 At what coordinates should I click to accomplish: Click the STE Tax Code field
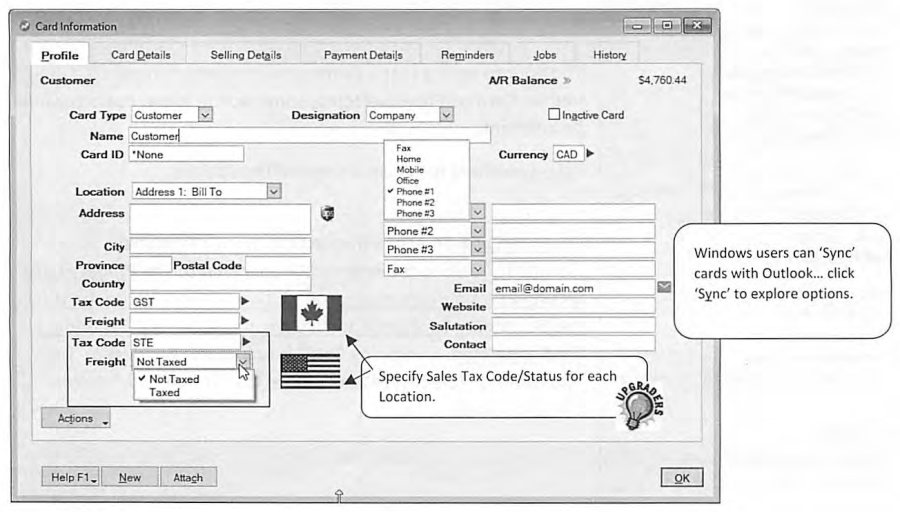[184, 342]
